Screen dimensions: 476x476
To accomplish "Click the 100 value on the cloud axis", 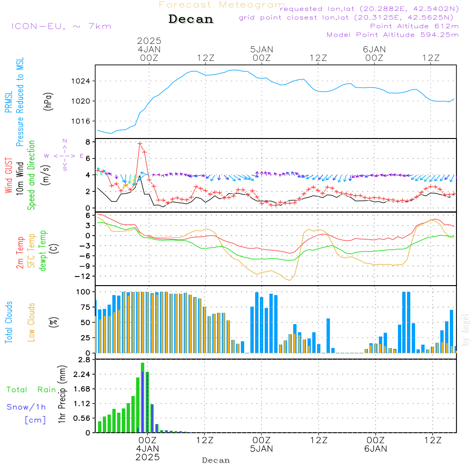I will pos(83,292).
